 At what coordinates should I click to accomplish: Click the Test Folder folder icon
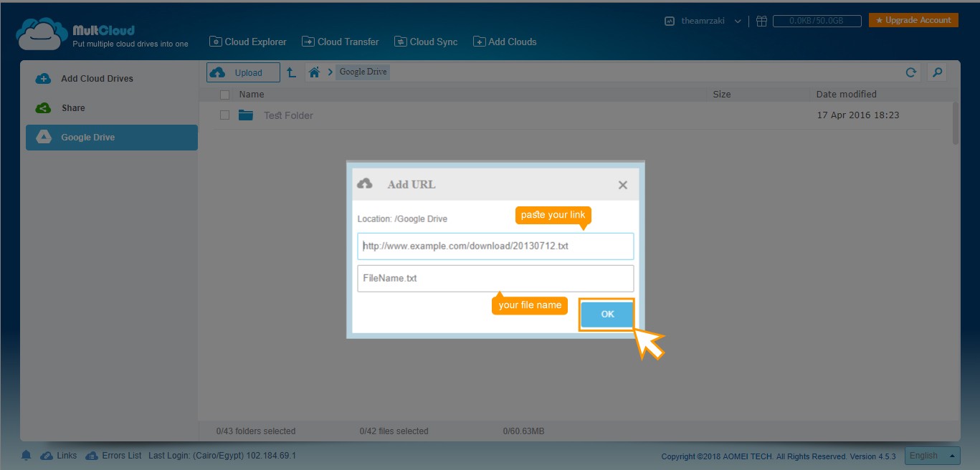(x=246, y=115)
